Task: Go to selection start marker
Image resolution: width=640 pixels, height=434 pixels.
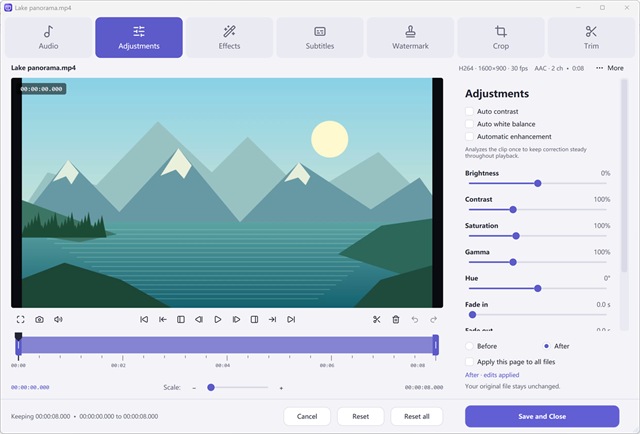Action: [162, 319]
